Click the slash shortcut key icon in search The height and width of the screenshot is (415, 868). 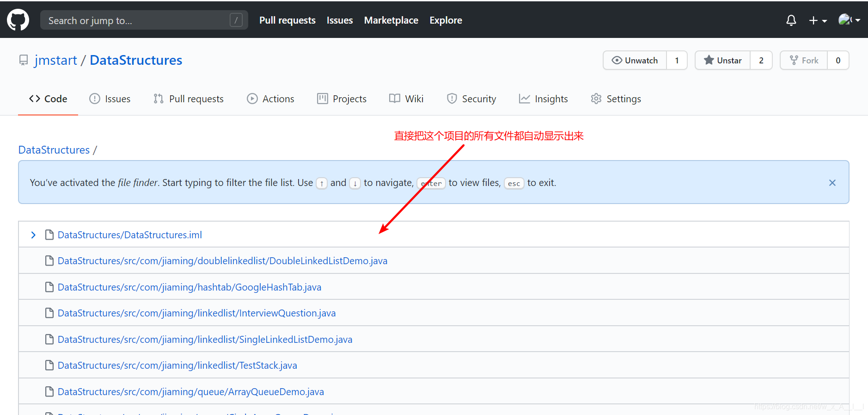[x=236, y=20]
